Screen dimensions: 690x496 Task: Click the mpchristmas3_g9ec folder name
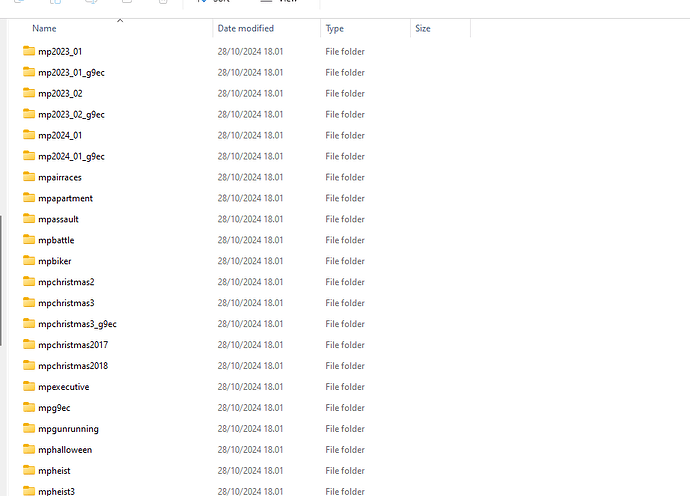77,324
